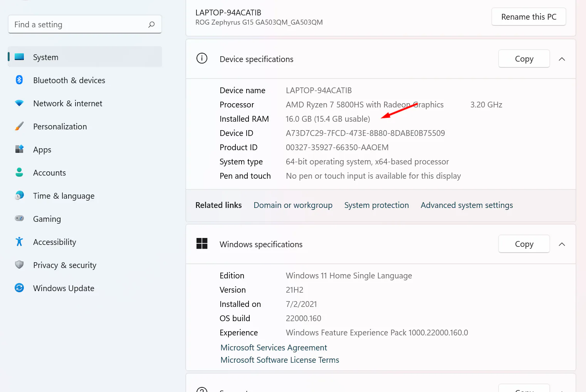
Task: Click the Time & language globe icon
Action: (19, 196)
